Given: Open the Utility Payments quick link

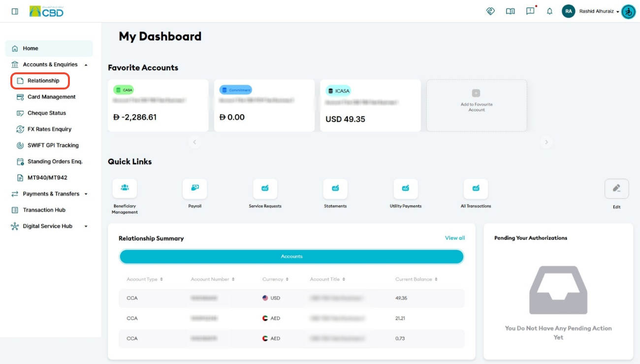Looking at the screenshot, I should (x=406, y=194).
